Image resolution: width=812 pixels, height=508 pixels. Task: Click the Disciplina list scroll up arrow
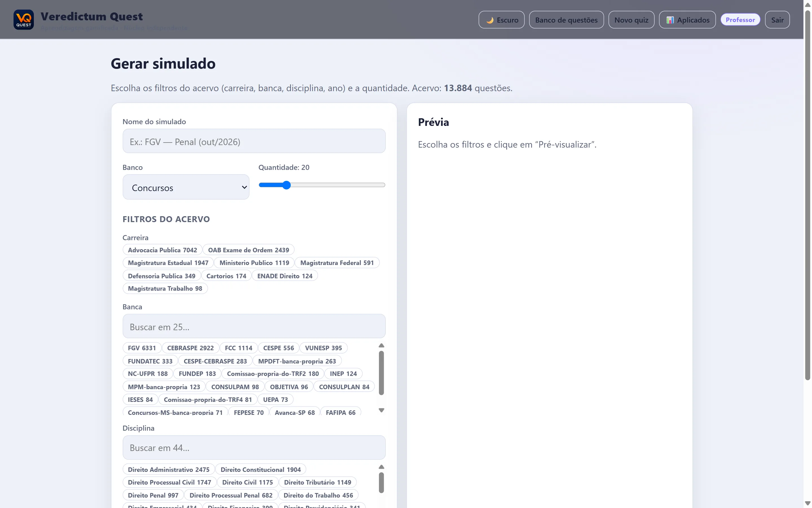pyautogui.click(x=381, y=467)
